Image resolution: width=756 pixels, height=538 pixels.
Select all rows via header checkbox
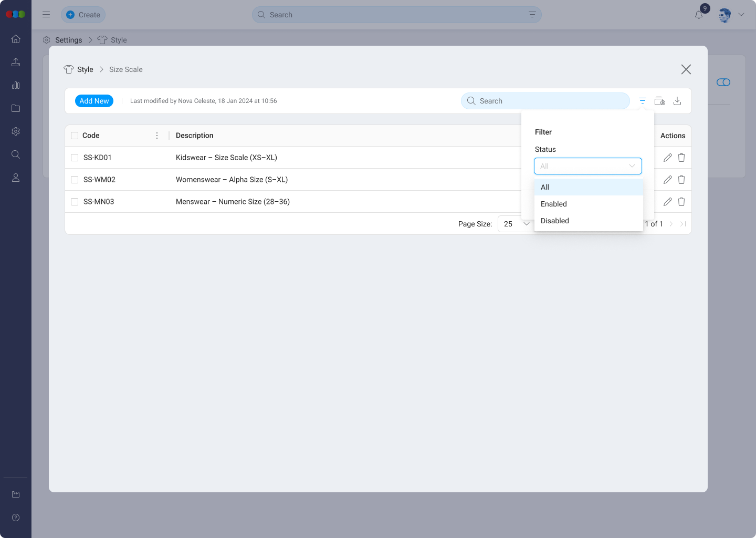coord(74,135)
